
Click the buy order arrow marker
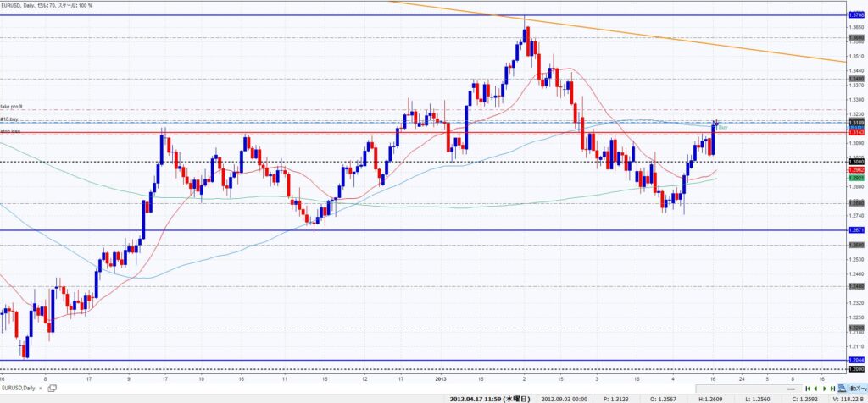(x=716, y=122)
